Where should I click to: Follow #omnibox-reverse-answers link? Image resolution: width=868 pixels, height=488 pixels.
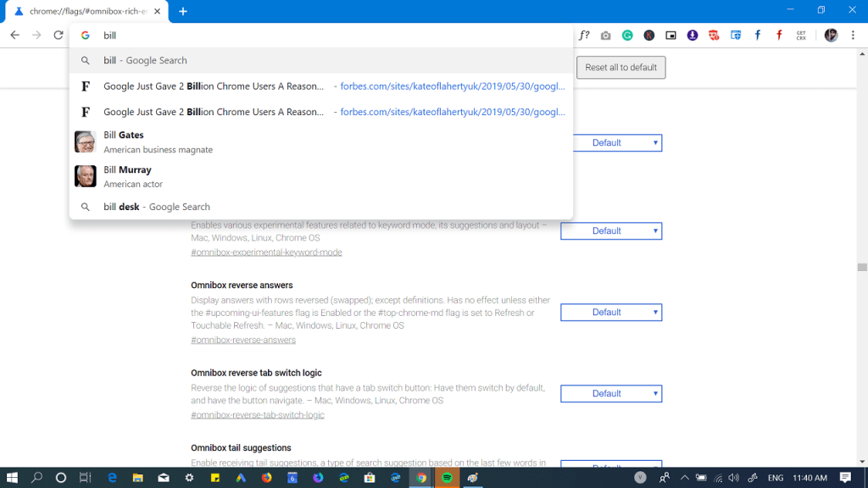point(243,340)
